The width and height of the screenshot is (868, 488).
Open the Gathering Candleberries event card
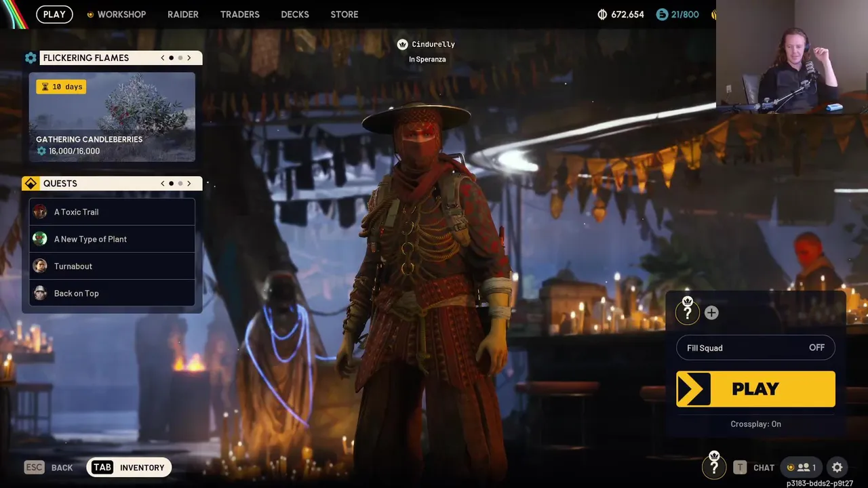[112, 117]
